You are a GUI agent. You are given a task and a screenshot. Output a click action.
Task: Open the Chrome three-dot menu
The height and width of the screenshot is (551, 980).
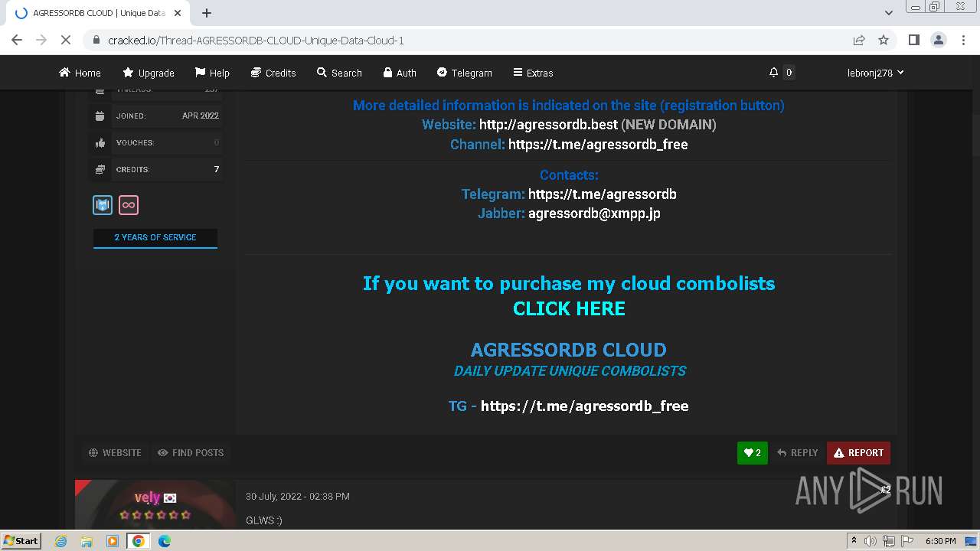[962, 40]
